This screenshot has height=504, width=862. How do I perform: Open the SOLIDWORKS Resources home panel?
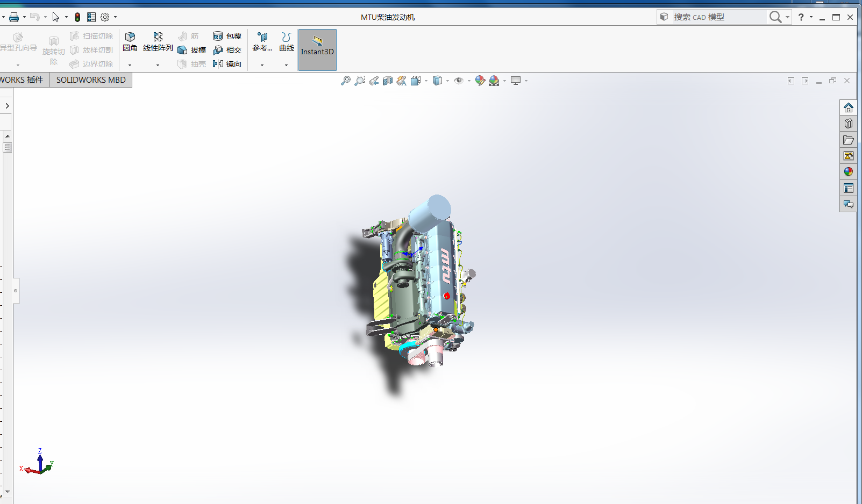pos(849,107)
